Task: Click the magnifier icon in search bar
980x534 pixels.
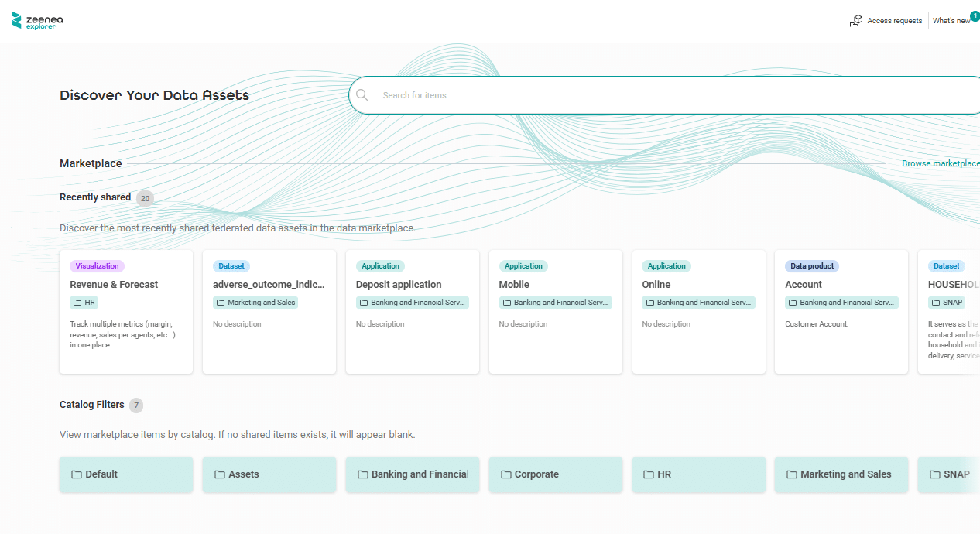Action: [x=362, y=95]
